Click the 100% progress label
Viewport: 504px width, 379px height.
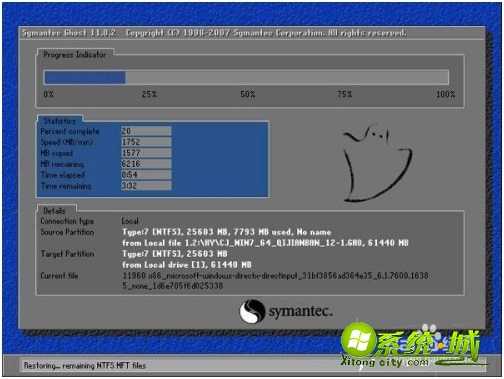point(446,94)
